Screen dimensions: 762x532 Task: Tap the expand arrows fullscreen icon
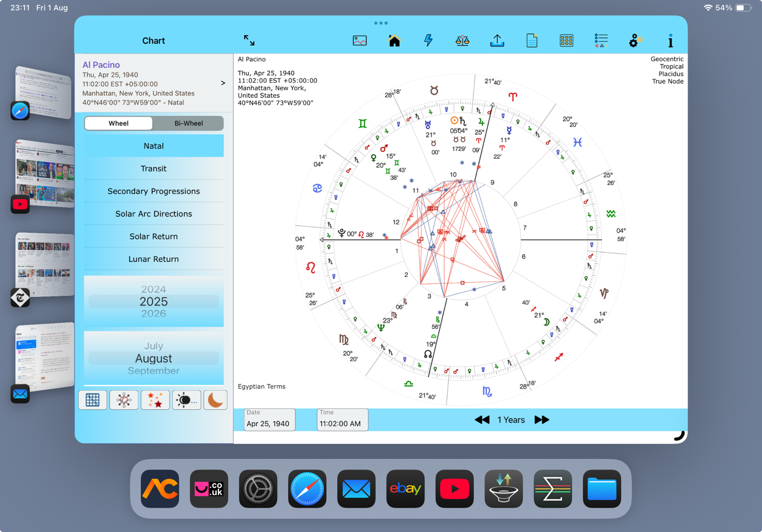click(249, 40)
